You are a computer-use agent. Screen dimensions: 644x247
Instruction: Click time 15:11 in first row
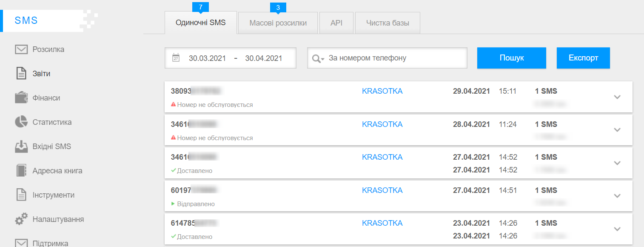[x=508, y=91]
